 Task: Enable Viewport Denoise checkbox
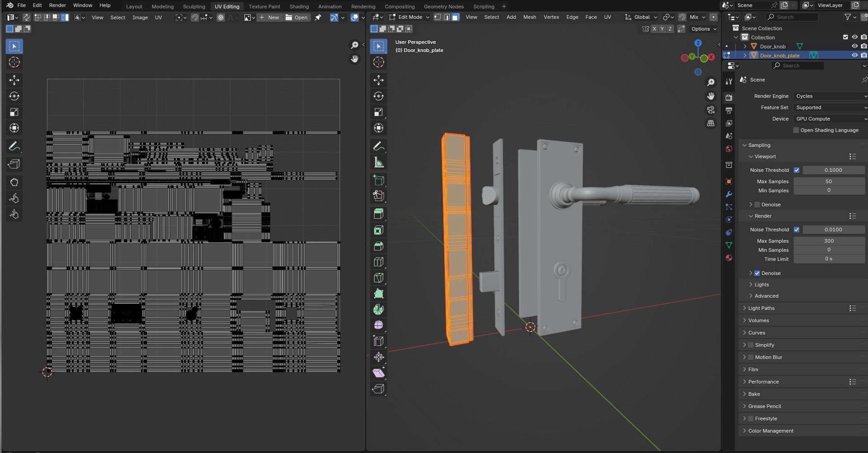coord(757,205)
